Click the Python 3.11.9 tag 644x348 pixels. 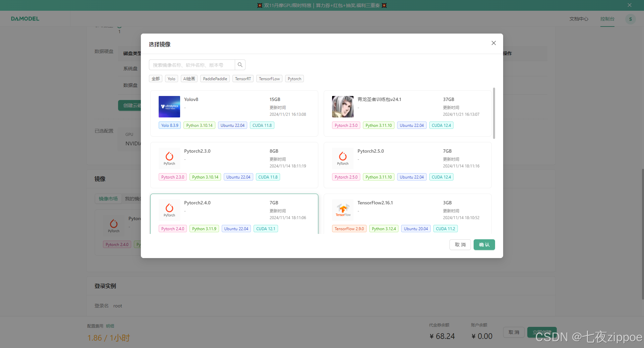click(x=204, y=229)
